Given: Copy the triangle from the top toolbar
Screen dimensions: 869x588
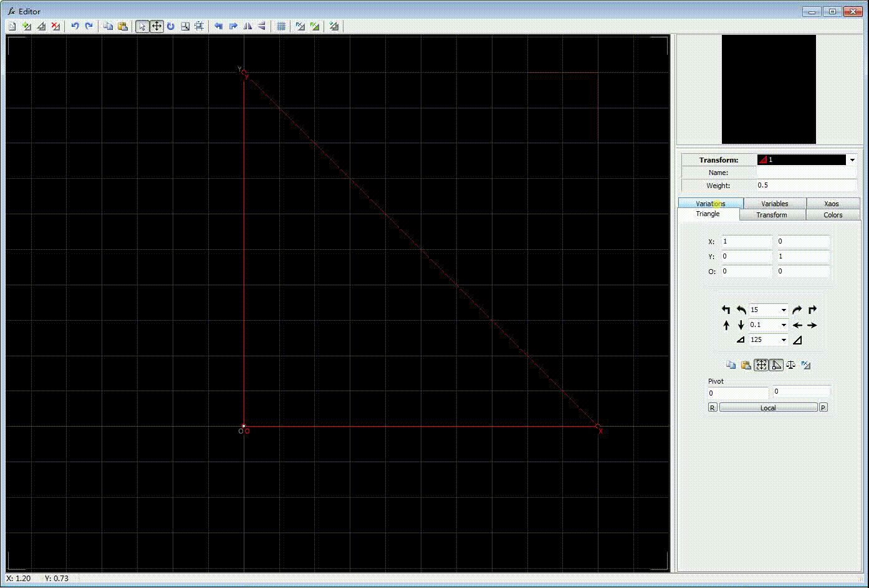Looking at the screenshot, I should pyautogui.click(x=108, y=26).
